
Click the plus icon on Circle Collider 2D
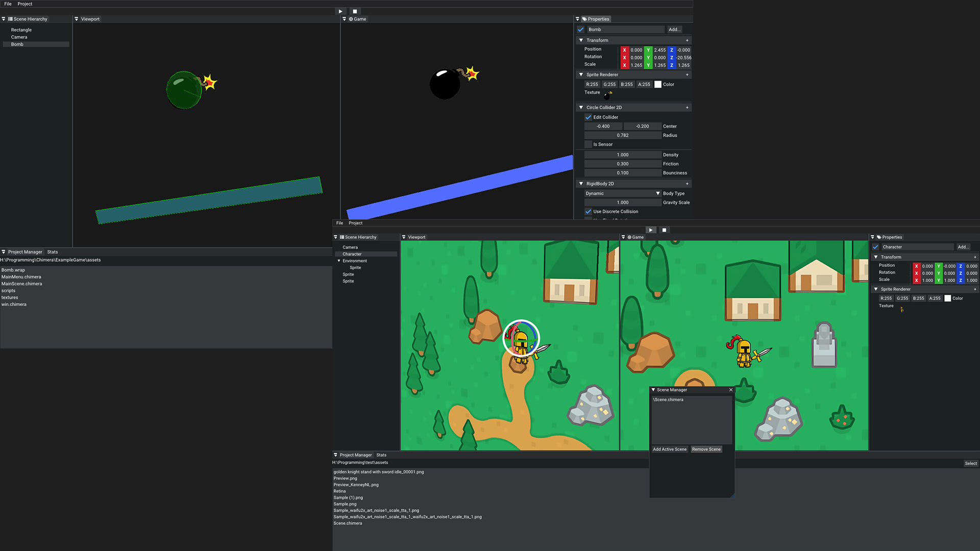click(687, 108)
